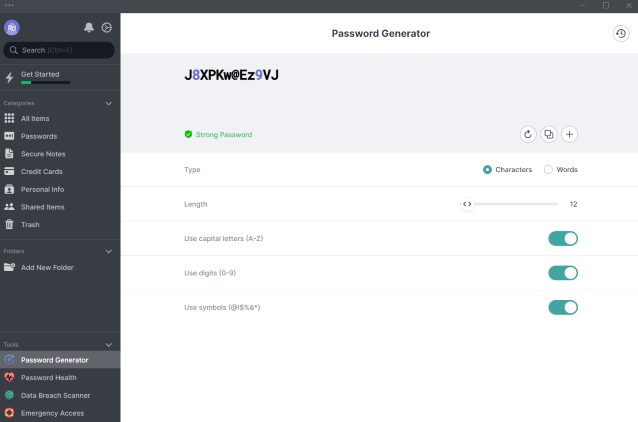
Task: Collapse the Categories section chevron
Action: [109, 103]
